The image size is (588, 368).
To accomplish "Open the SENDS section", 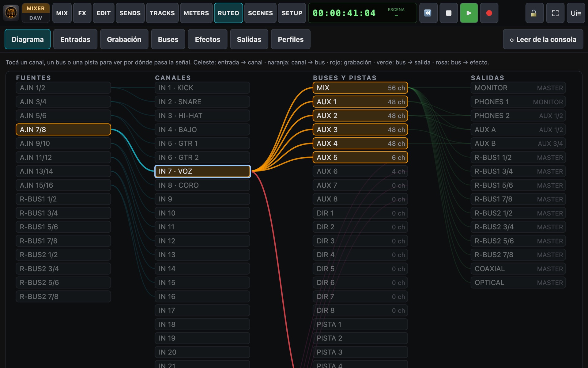I will coord(130,13).
